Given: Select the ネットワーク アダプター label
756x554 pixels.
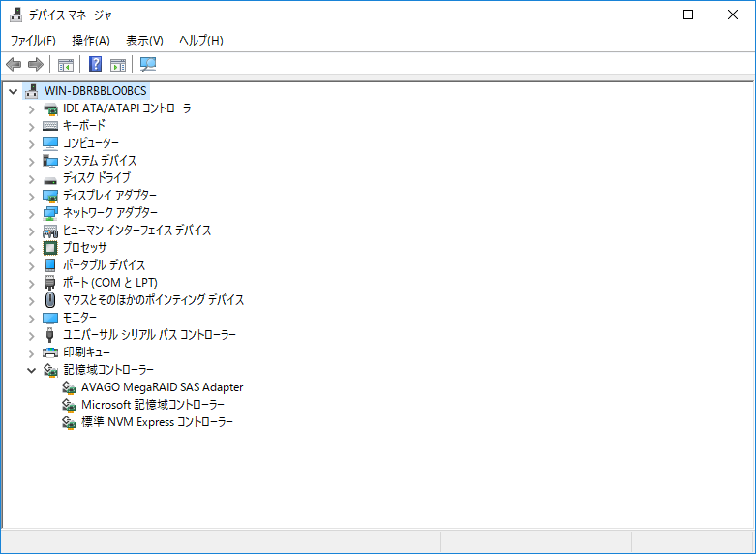Looking at the screenshot, I should (x=110, y=213).
